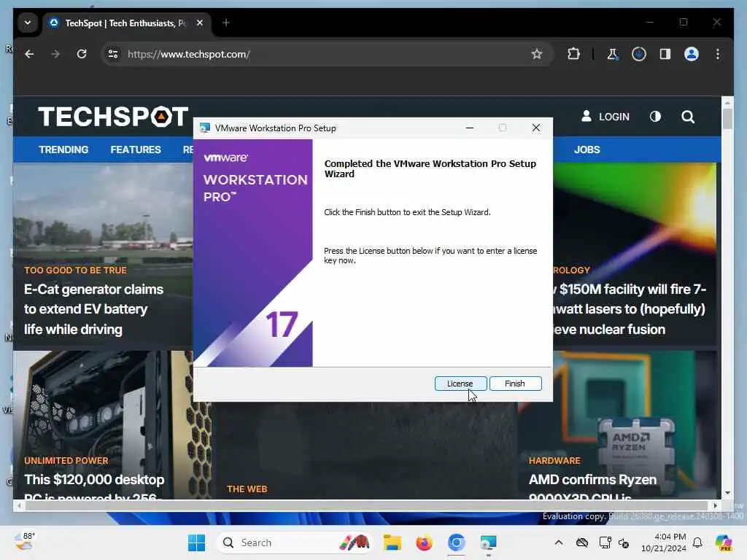Close the TechSpot tab
Screen dimensions: 747x560
tap(200, 23)
